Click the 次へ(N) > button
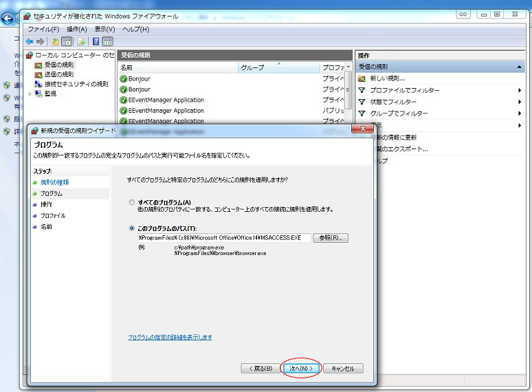Viewport: 532px width, 392px height. coord(301,368)
